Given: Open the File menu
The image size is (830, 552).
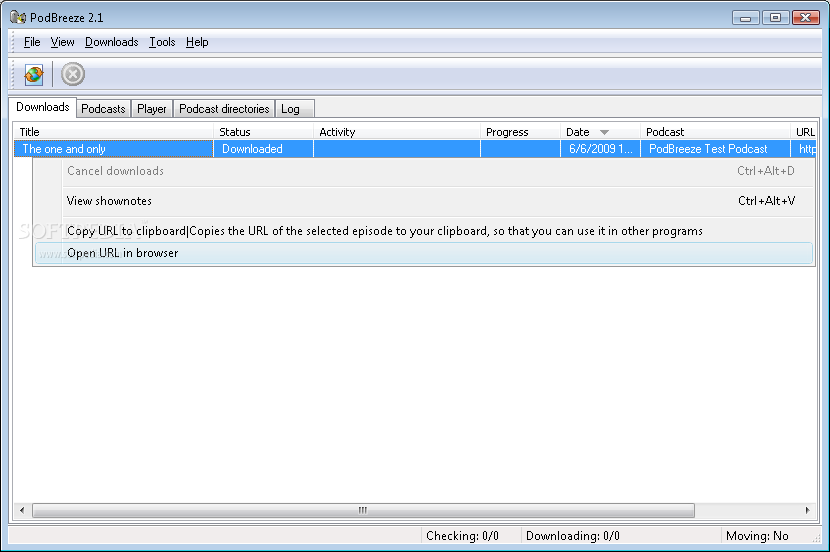Looking at the screenshot, I should tap(32, 42).
